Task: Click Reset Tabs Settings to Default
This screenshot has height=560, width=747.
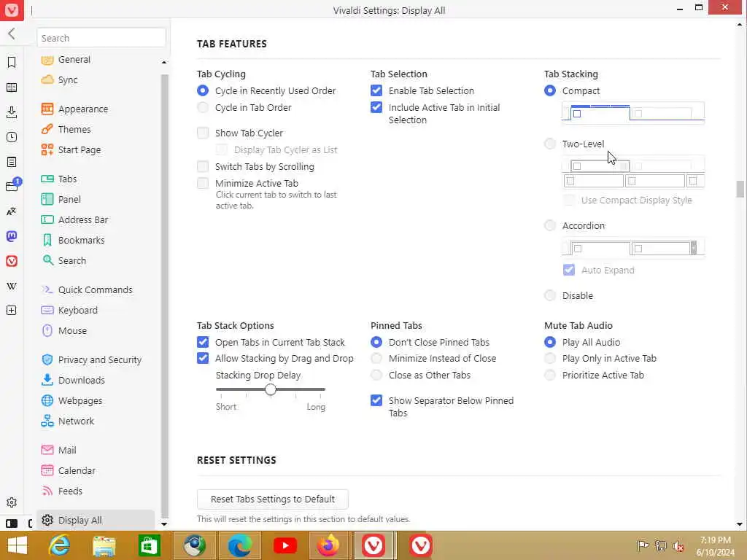Action: tap(273, 499)
